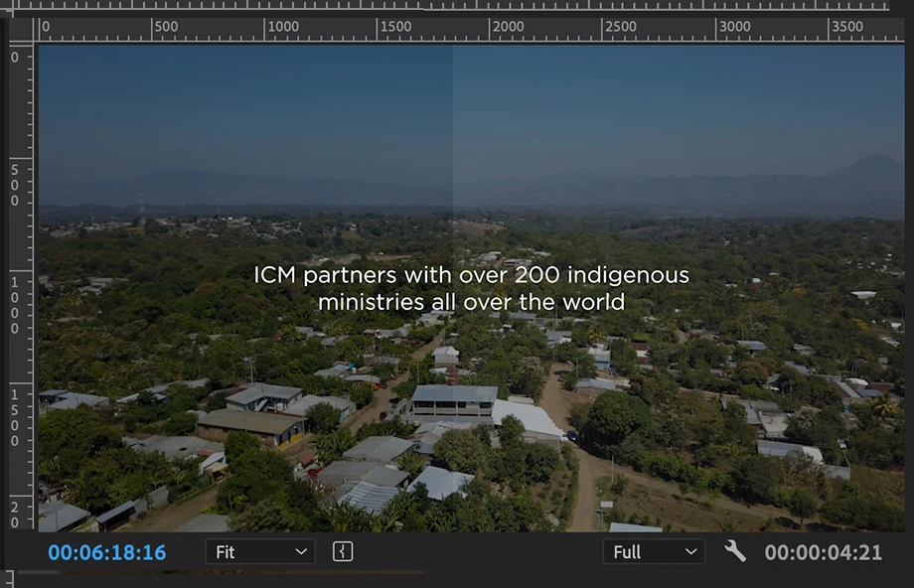Image resolution: width=914 pixels, height=588 pixels.
Task: Click the vertical ruler at 1000 mark
Action: point(15,305)
